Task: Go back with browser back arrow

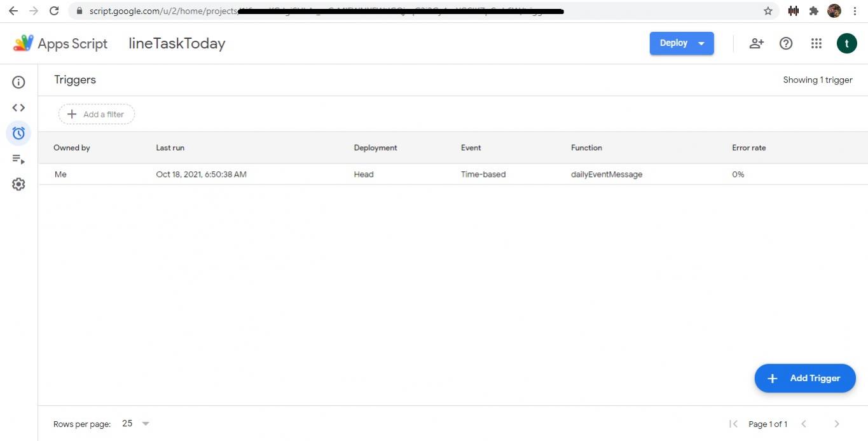Action: (x=13, y=11)
